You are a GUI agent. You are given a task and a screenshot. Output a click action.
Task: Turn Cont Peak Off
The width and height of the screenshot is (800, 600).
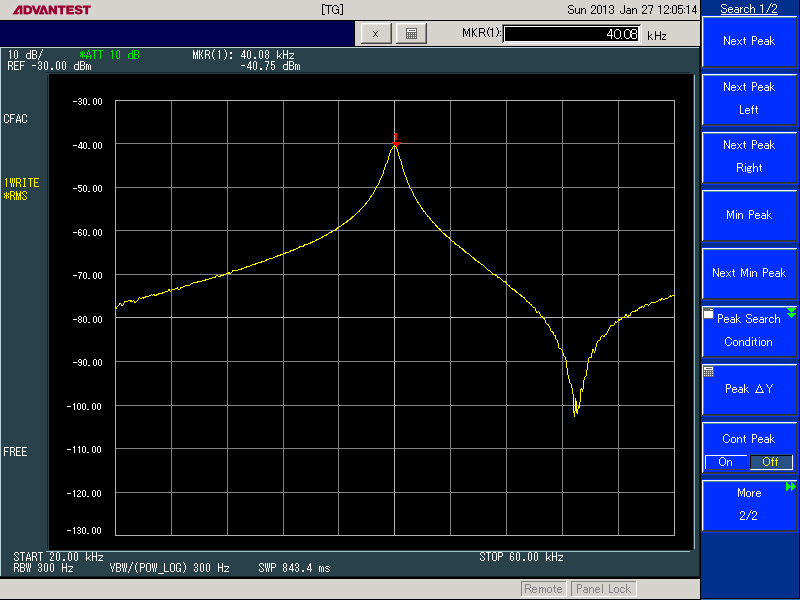[x=770, y=462]
